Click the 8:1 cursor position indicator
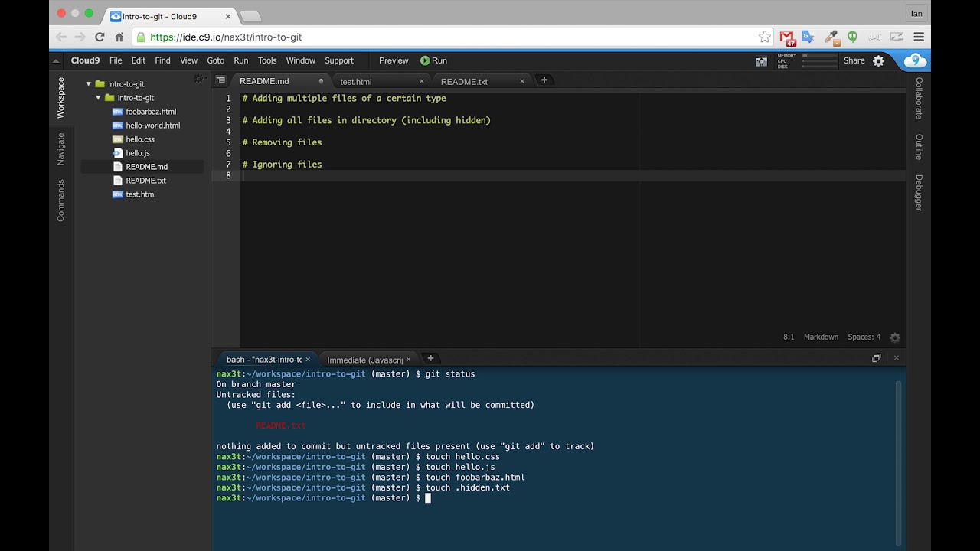The width and height of the screenshot is (980, 551). [789, 337]
